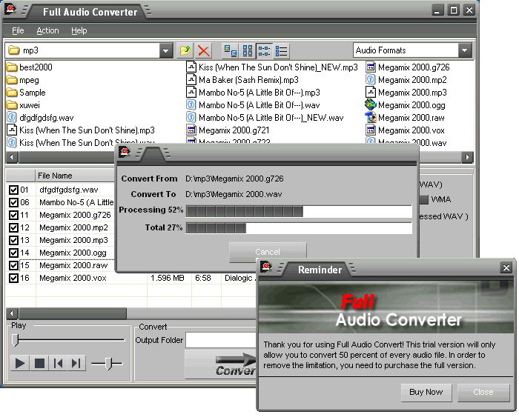Select Kiss (When The Sun Don't Shine).mp3 file
The width and height of the screenshot is (519, 420).
click(81, 130)
